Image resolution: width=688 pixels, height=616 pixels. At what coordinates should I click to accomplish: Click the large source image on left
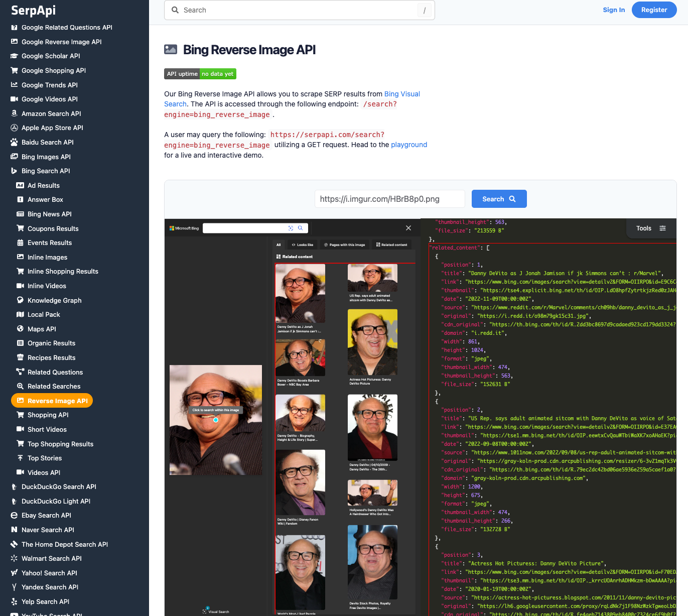tap(216, 420)
